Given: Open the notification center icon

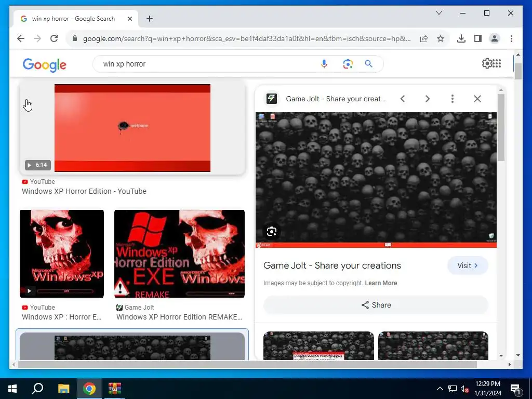Looking at the screenshot, I should click(x=515, y=389).
